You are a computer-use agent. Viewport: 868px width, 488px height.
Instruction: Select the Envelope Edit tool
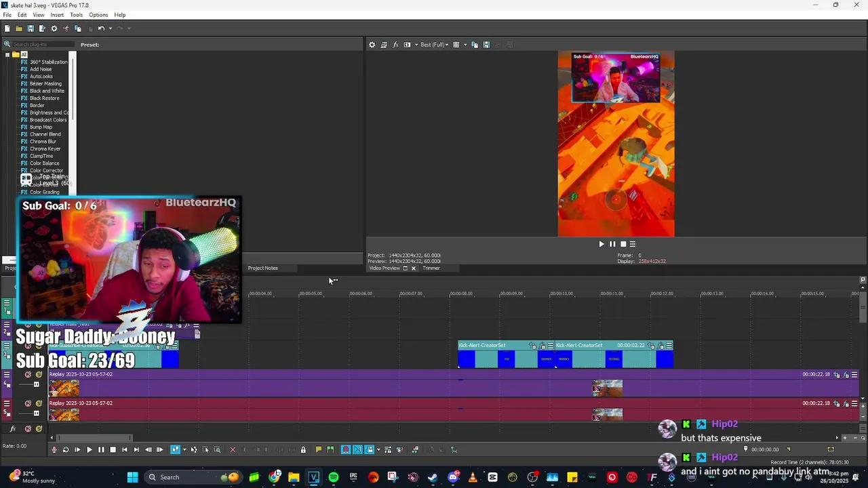[x=194, y=449]
